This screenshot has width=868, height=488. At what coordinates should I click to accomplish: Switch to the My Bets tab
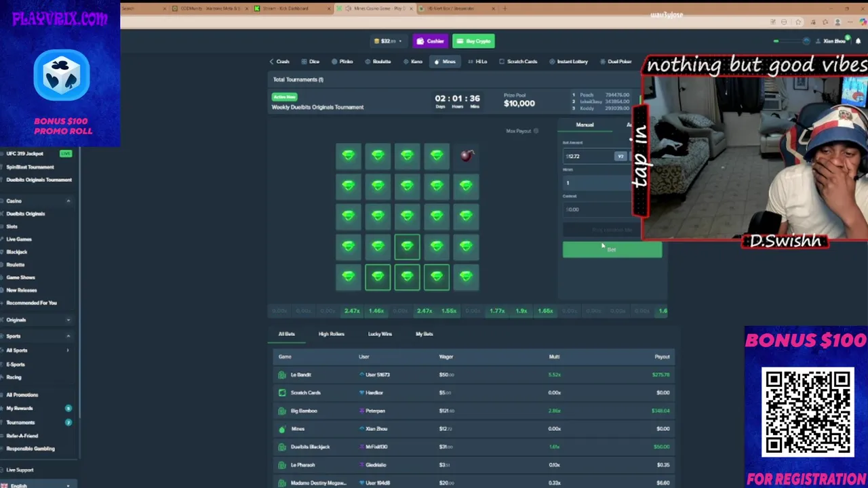pos(425,334)
